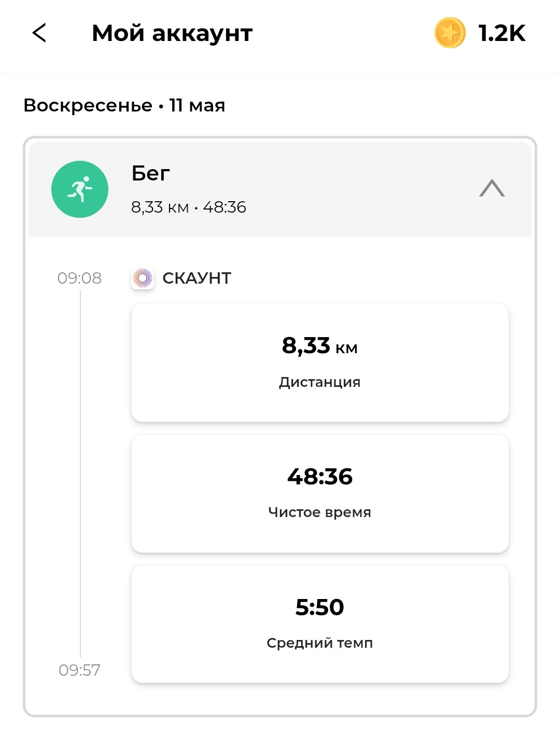Open the Чистое время 48:36 card

click(320, 493)
